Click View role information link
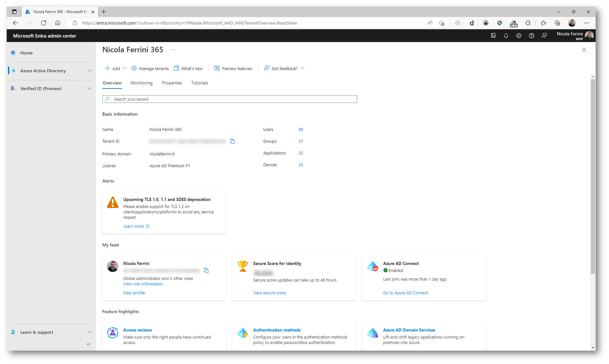Image resolution: width=609 pixels, height=364 pixels. coord(143,284)
